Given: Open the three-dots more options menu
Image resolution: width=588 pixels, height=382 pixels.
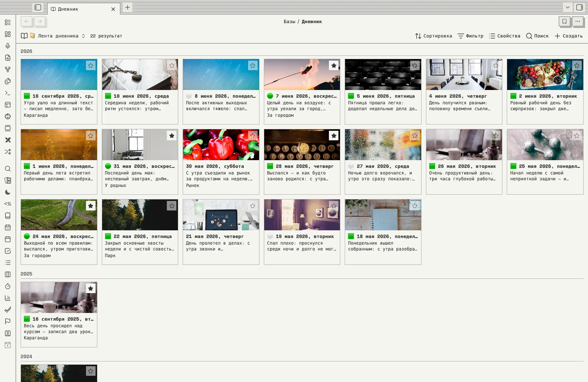Looking at the screenshot, I should 578,21.
